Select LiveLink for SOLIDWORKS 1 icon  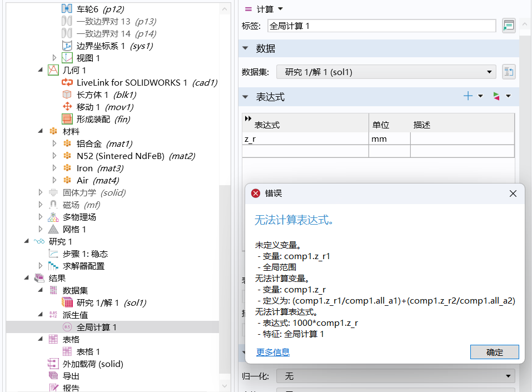click(67, 82)
